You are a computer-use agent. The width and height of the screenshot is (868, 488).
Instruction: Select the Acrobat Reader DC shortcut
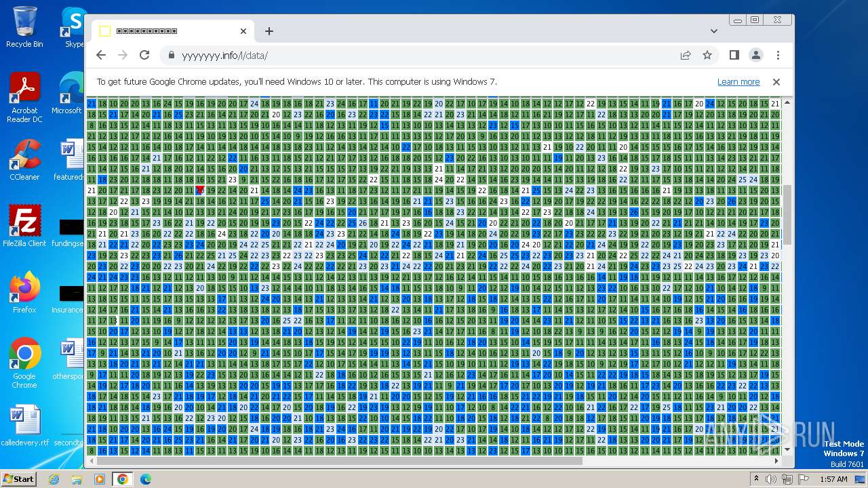[24, 98]
